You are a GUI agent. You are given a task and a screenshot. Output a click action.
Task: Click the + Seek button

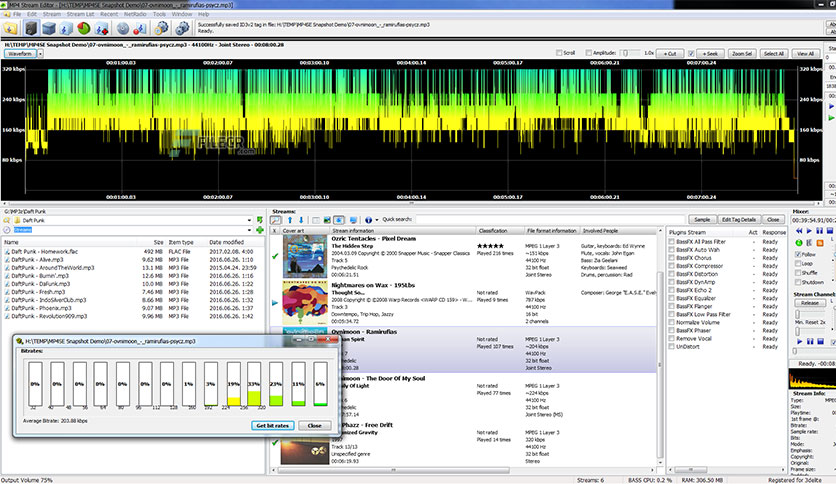(x=710, y=53)
